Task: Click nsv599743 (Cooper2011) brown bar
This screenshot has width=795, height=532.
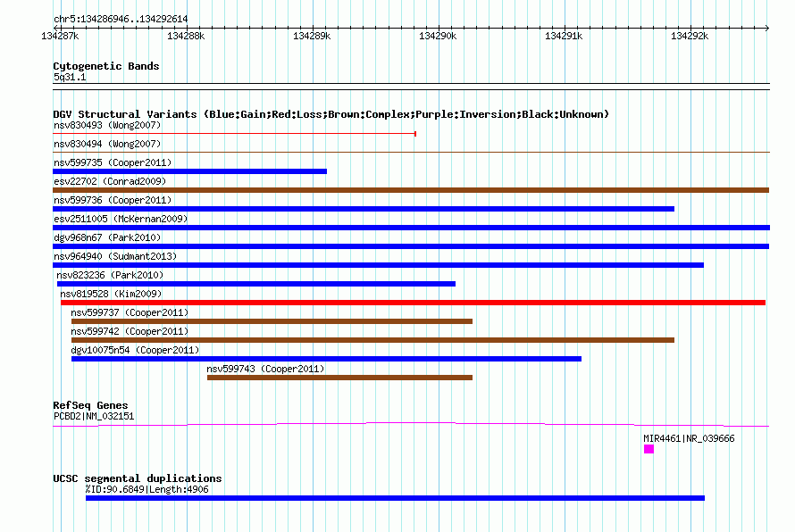Action: [339, 378]
